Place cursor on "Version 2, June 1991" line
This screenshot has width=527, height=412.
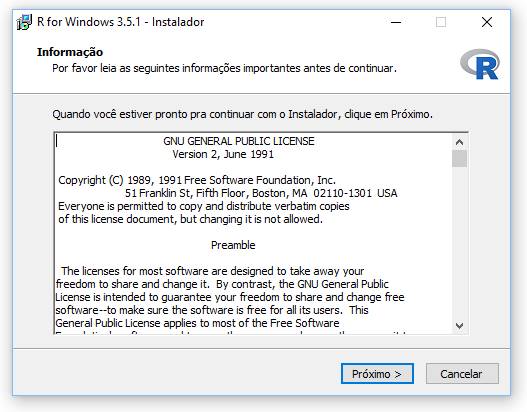[x=223, y=154]
